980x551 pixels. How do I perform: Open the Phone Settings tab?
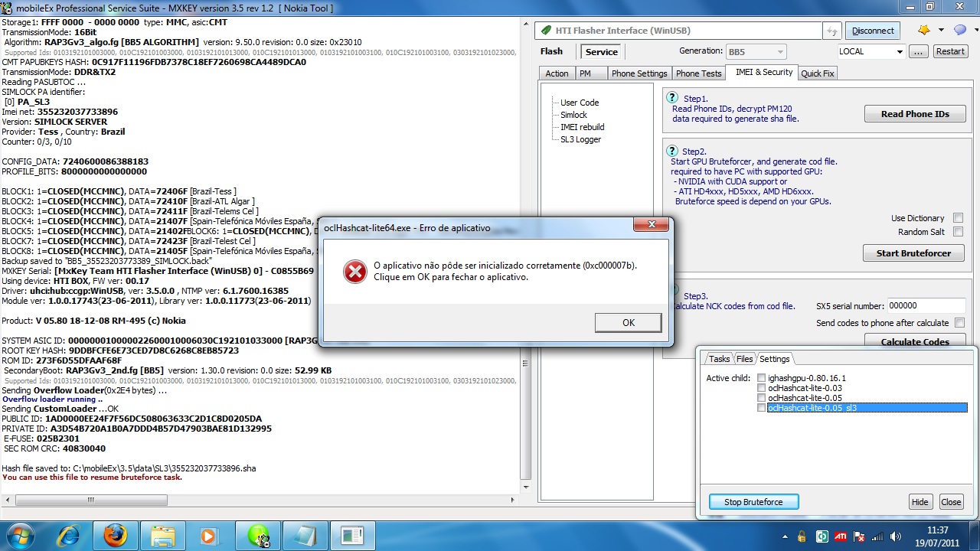639,73
